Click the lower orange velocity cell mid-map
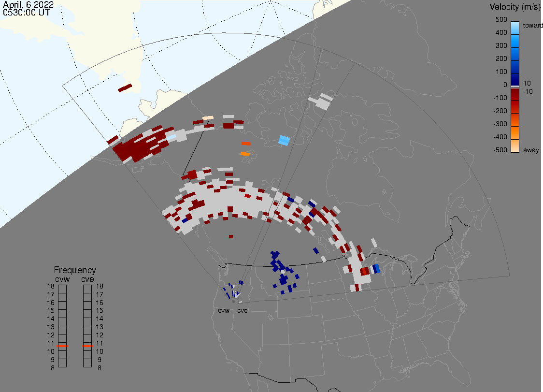 [x=245, y=154]
